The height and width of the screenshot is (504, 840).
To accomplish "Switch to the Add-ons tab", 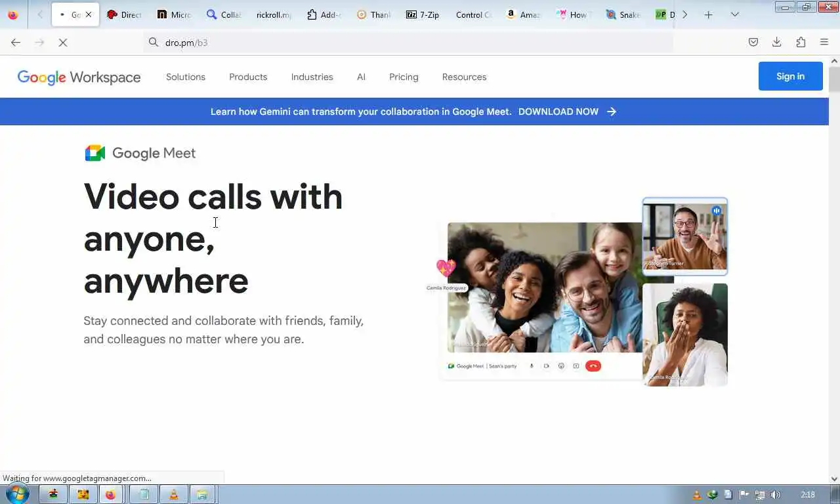I will click(x=324, y=14).
